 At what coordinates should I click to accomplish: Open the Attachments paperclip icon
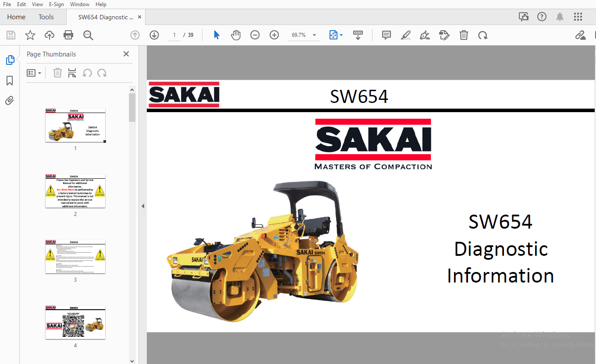pos(10,101)
